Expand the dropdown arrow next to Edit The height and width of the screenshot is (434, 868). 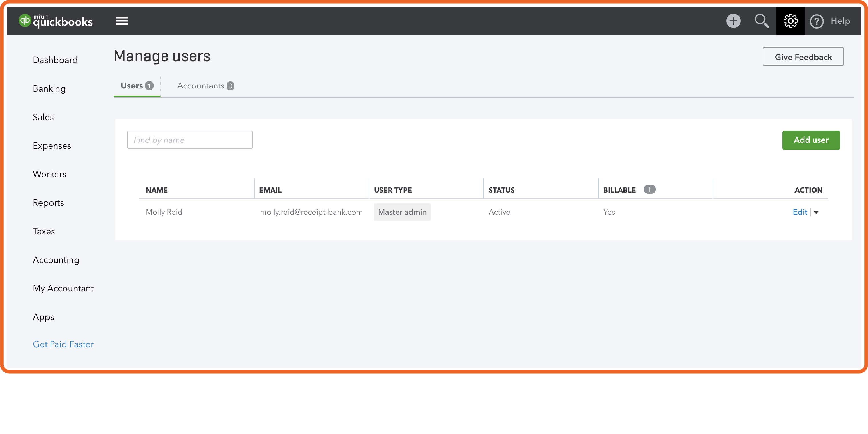816,212
